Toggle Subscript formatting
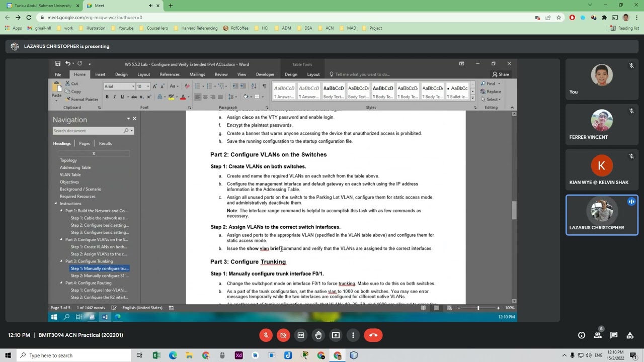This screenshot has height=362, width=644. point(141,97)
